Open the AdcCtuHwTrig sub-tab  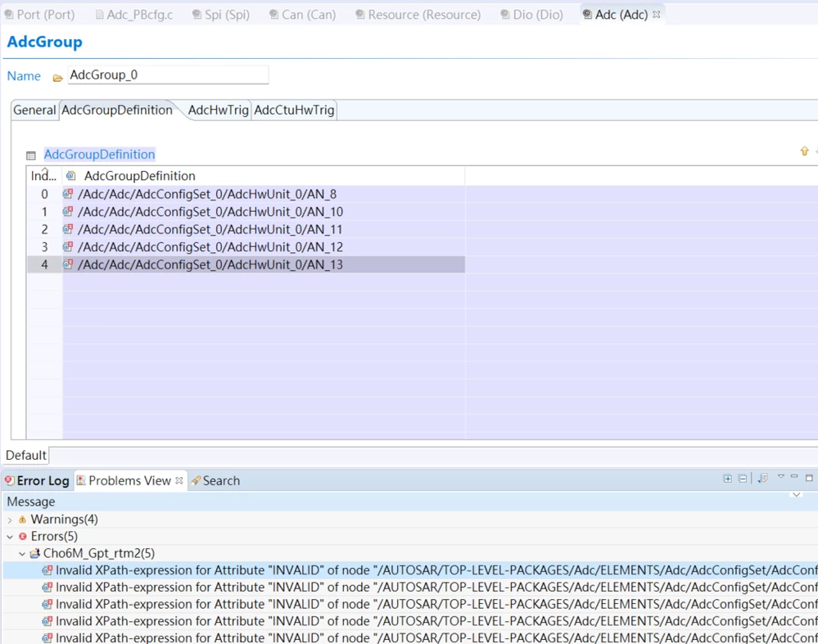[294, 110]
